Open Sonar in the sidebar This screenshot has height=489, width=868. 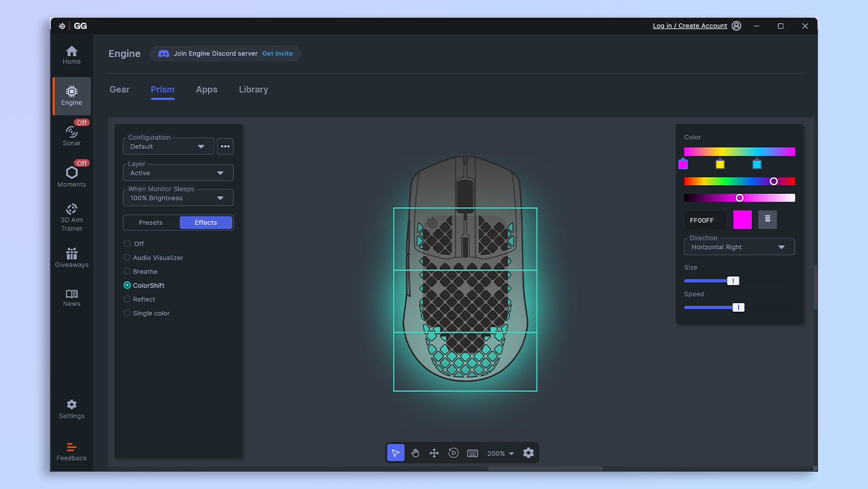pos(72,136)
